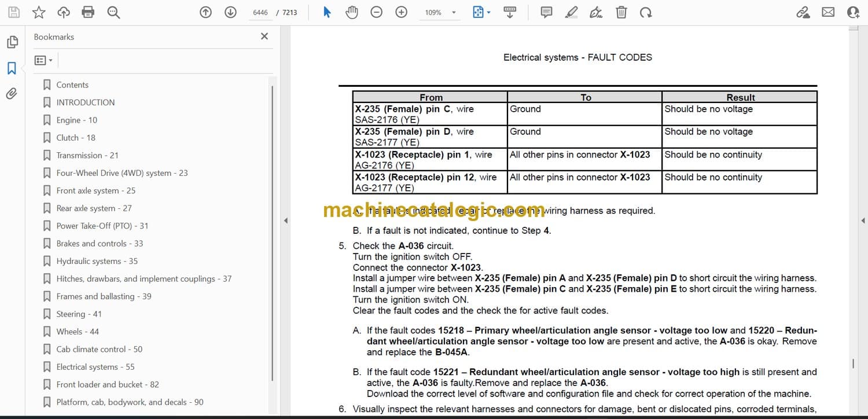The width and height of the screenshot is (868, 419).
Task: Open Frames and ballasting - 39 bookmark
Action: point(104,297)
